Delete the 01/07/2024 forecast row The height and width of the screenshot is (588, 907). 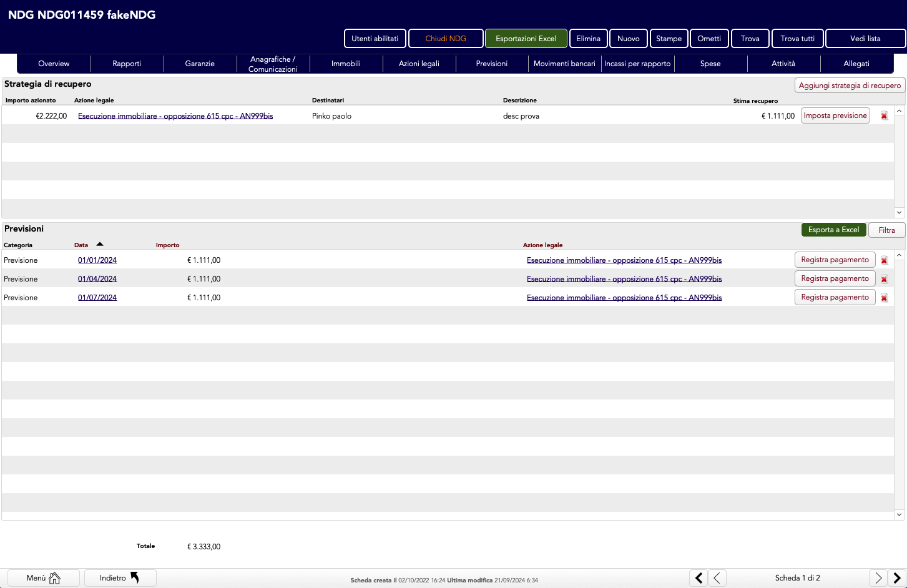[x=884, y=298]
